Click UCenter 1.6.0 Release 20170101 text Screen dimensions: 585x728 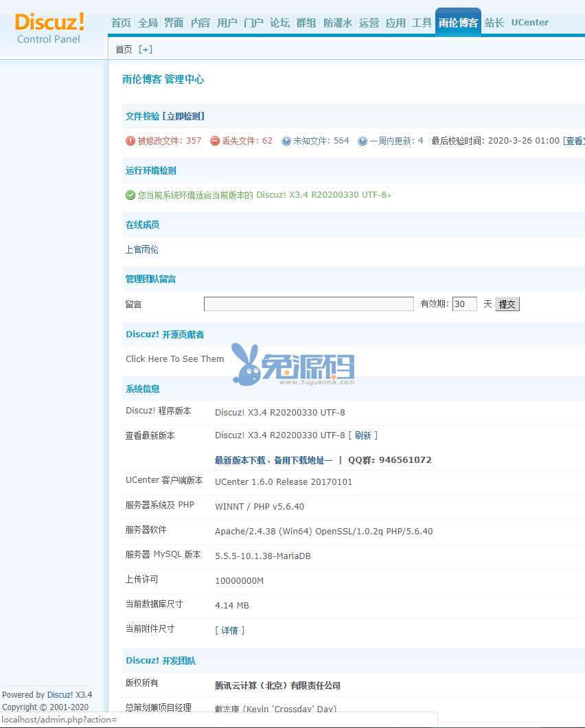click(284, 482)
